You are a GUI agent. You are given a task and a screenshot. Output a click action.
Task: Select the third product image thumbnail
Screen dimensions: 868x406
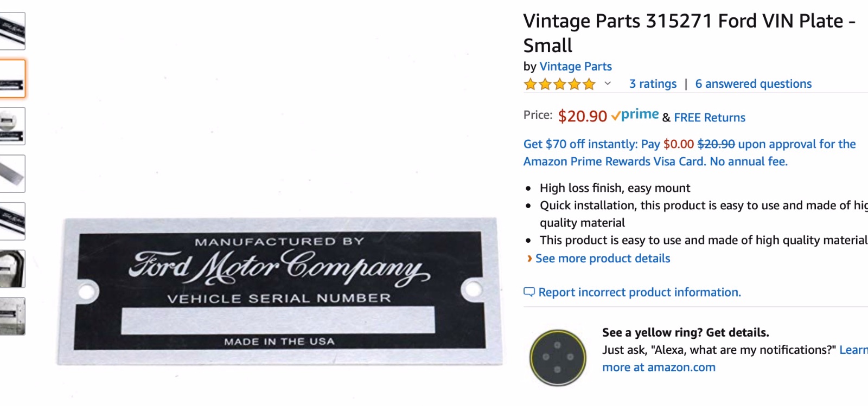pos(12,126)
